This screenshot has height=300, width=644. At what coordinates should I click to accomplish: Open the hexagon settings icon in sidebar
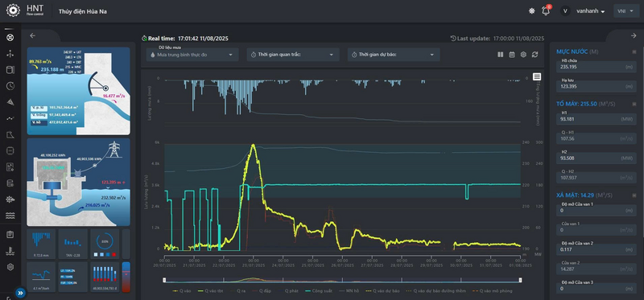pos(10,267)
